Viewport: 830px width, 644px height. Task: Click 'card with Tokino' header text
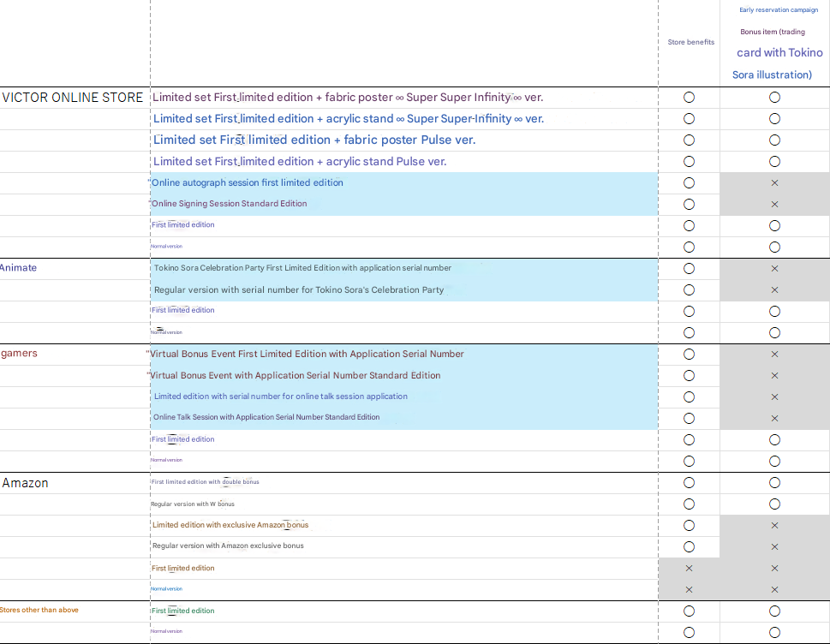779,52
